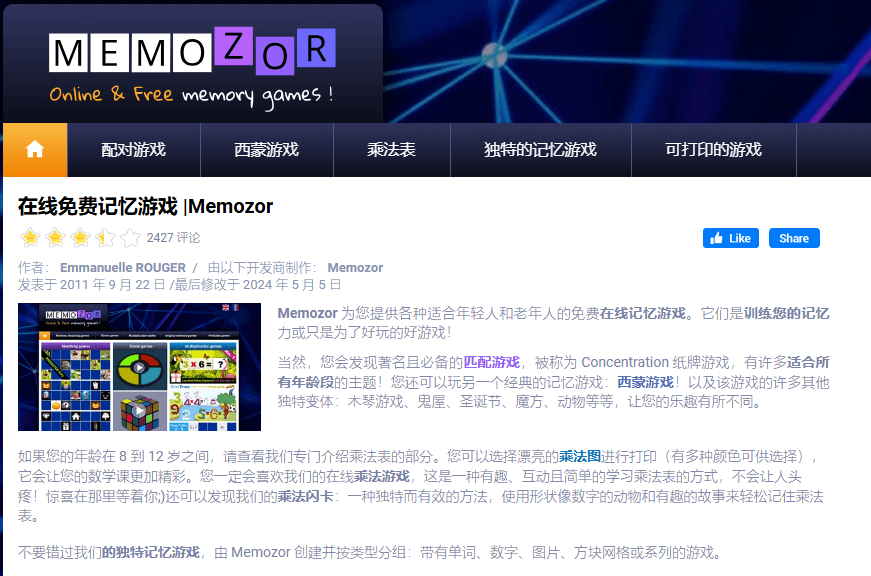Open author Emmanuelle ROUGER's link
871x576 pixels.
pyautogui.click(x=123, y=268)
